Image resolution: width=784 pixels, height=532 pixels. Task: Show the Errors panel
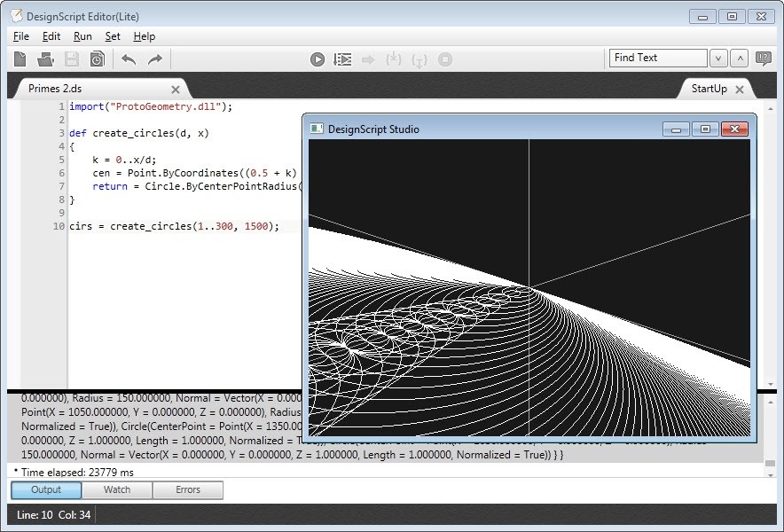click(188, 489)
